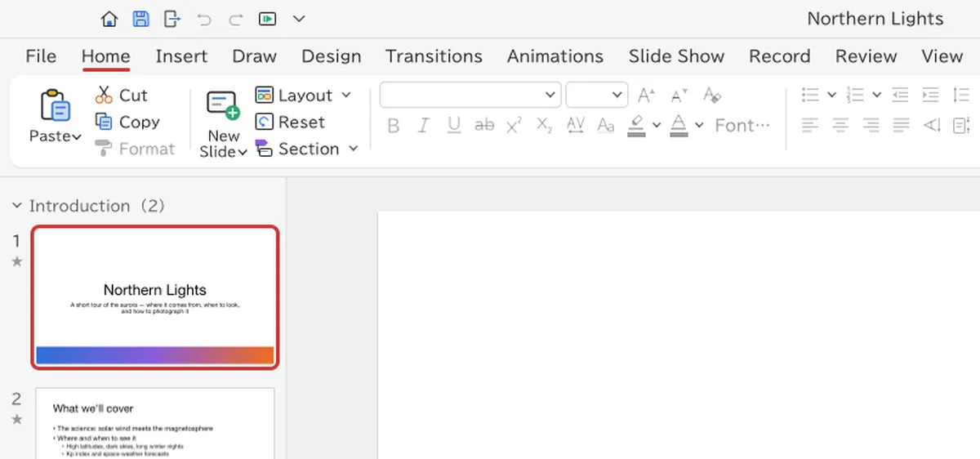
Task: Open numbered list style dropdown
Action: 876,95
